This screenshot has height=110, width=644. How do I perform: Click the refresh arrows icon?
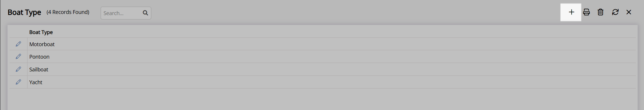pyautogui.click(x=615, y=12)
